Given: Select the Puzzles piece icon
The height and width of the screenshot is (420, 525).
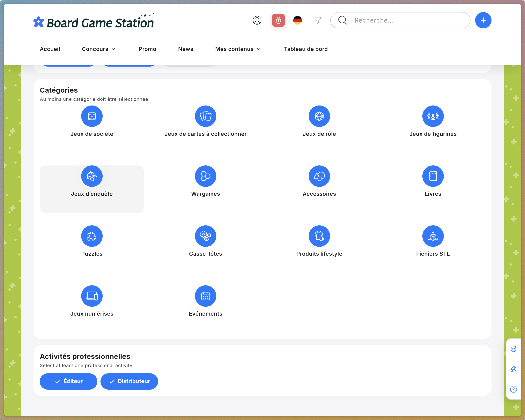Looking at the screenshot, I should [x=92, y=236].
